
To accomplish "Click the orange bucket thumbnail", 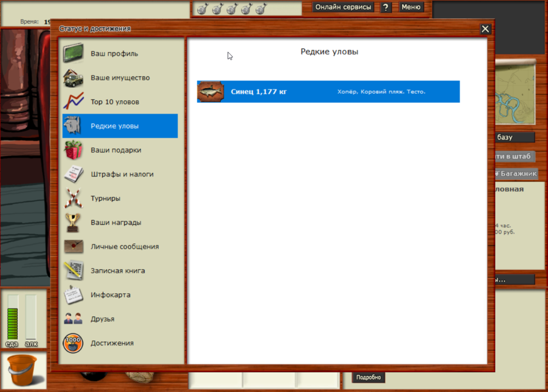I will (22, 371).
